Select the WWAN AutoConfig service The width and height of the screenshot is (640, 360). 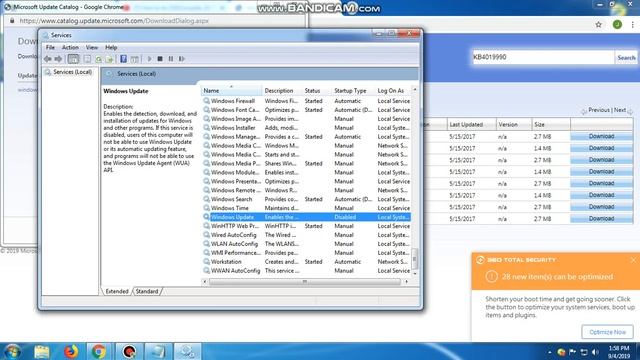[306, 271]
